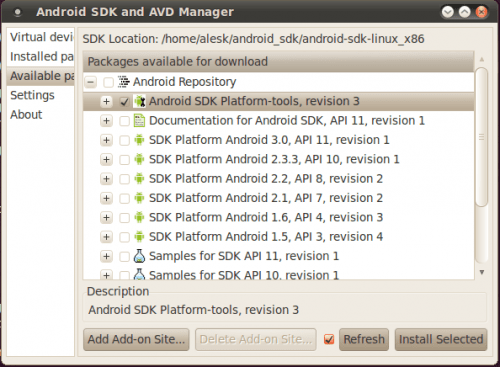Screen dimensions: 500x367
Task: Click the Android Repository source icon
Action: coord(123,82)
